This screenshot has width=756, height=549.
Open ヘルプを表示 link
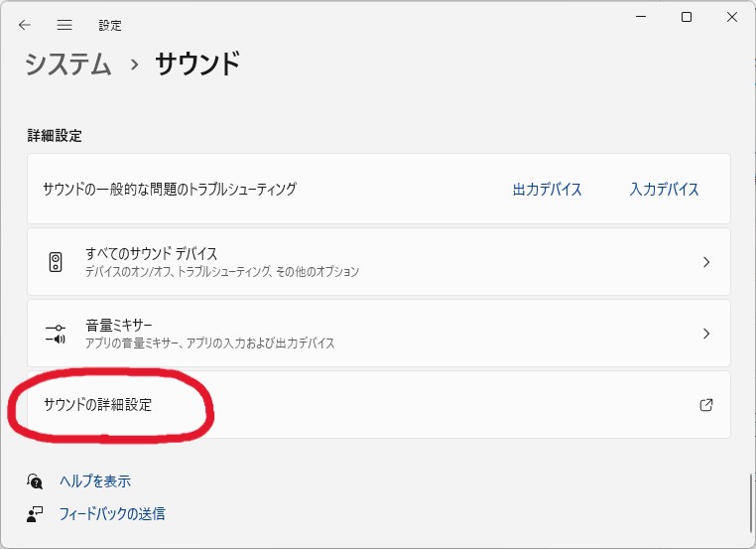click(x=95, y=480)
